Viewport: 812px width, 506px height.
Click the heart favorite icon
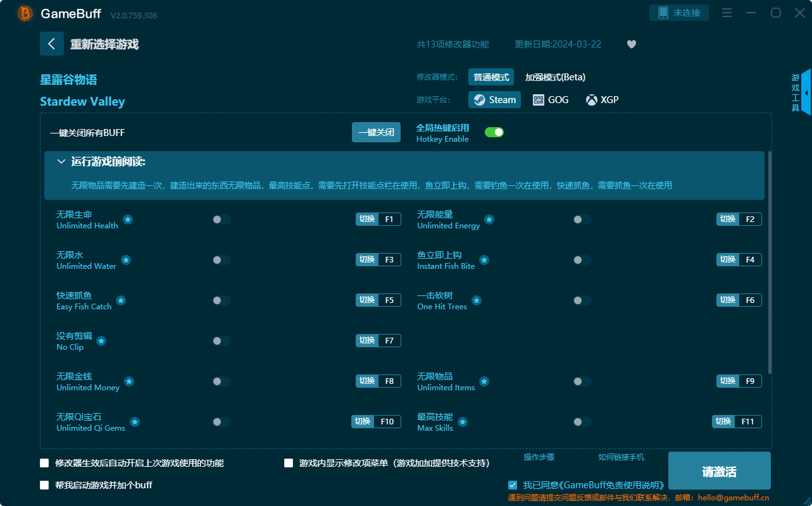[x=631, y=44]
